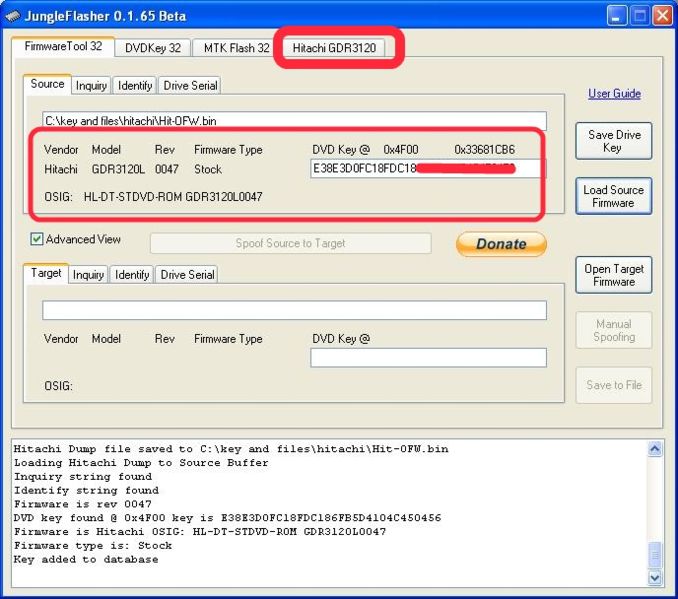Open the Inquiry tab in Source section
Screen dimensions: 678x599
point(91,85)
